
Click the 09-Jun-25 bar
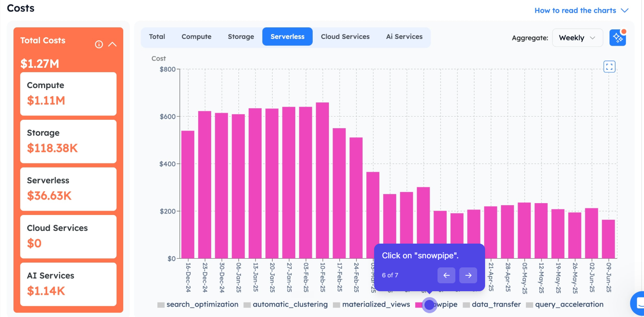tap(608, 239)
